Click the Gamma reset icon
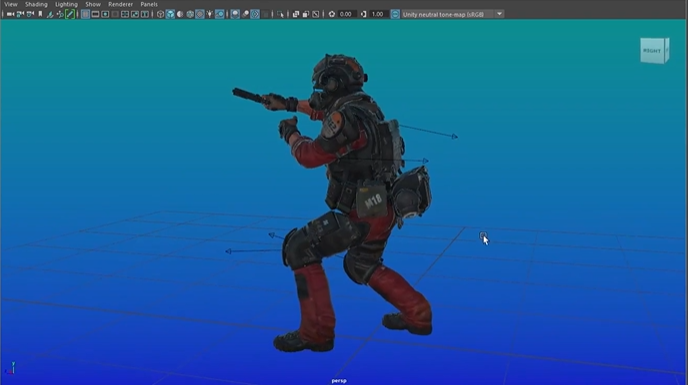 pos(363,14)
